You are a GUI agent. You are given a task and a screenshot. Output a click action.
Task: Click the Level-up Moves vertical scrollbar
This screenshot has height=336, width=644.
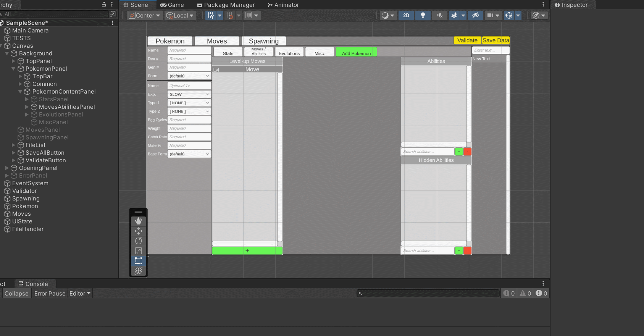[x=280, y=157]
